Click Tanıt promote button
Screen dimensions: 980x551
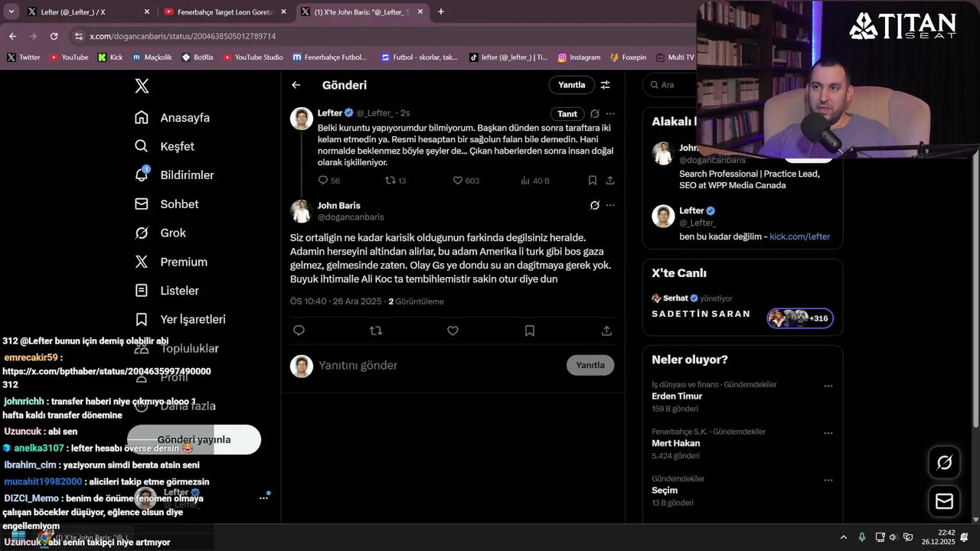tap(567, 114)
